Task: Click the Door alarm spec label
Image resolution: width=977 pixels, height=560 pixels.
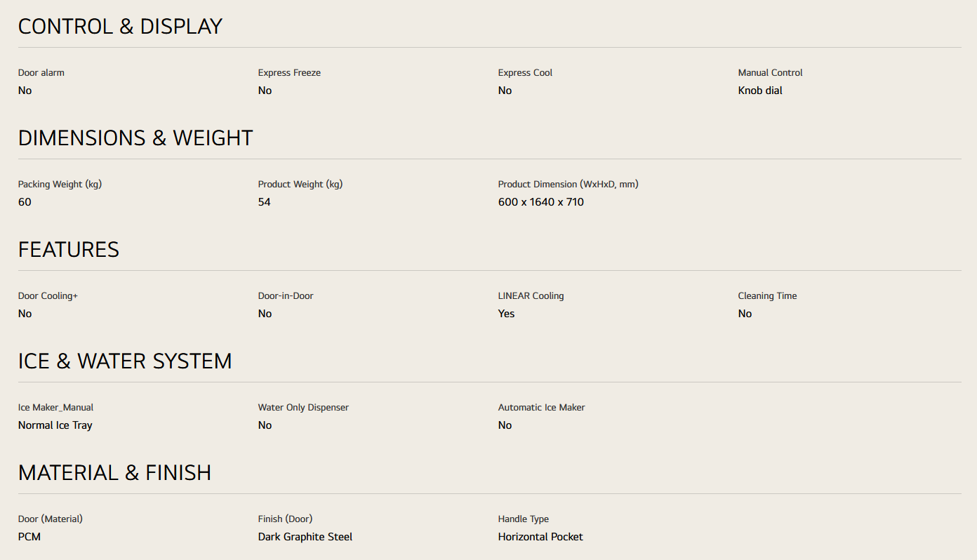Action: click(x=41, y=73)
